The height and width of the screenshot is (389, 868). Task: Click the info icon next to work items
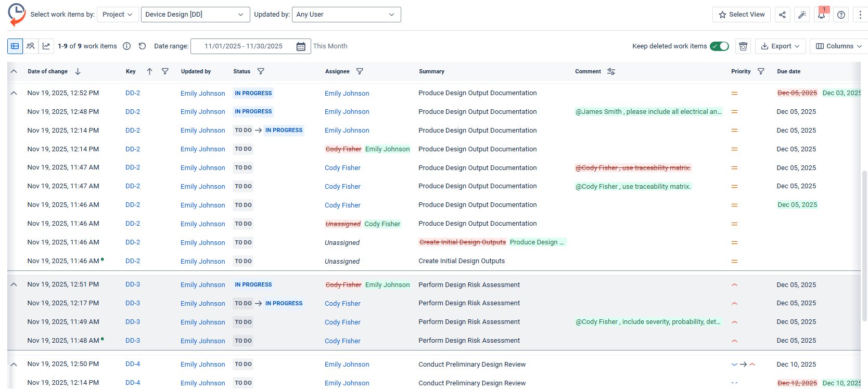(126, 46)
